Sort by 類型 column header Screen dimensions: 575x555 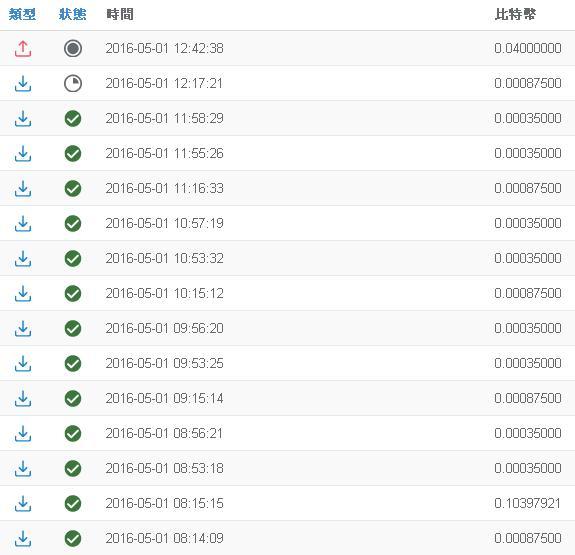pyautogui.click(x=22, y=15)
